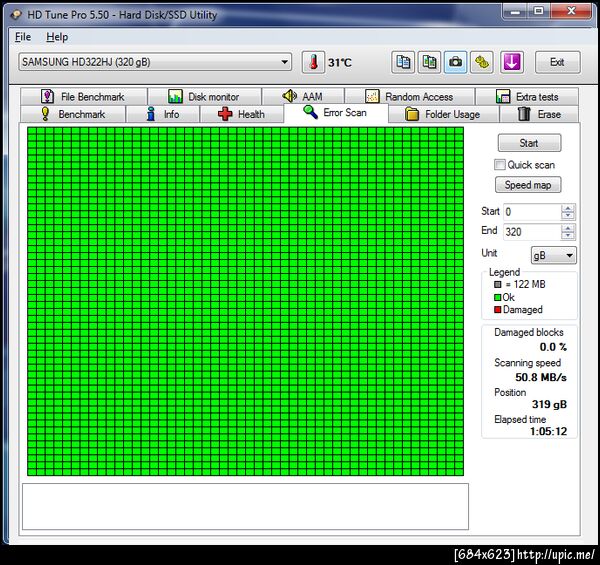Click the purple down-arrow minimize-to-tray icon

[x=512, y=62]
